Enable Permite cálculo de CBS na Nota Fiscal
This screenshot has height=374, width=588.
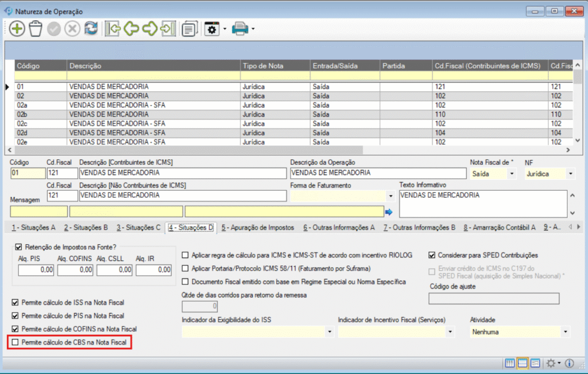click(x=15, y=343)
